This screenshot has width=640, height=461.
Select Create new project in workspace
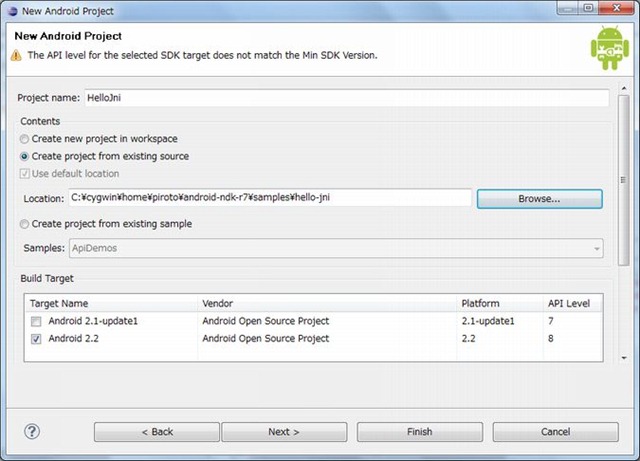point(26,139)
